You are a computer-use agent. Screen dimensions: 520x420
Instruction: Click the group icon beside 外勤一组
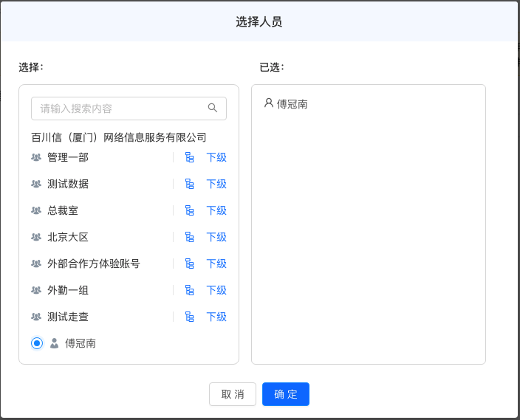pos(36,290)
